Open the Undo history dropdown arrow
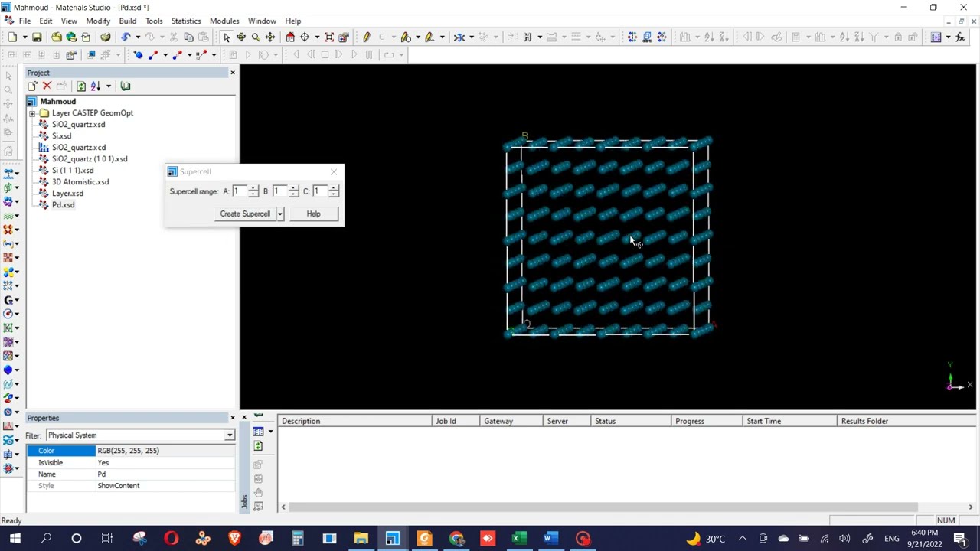Image resolution: width=980 pixels, height=551 pixels. pyautogui.click(x=138, y=37)
